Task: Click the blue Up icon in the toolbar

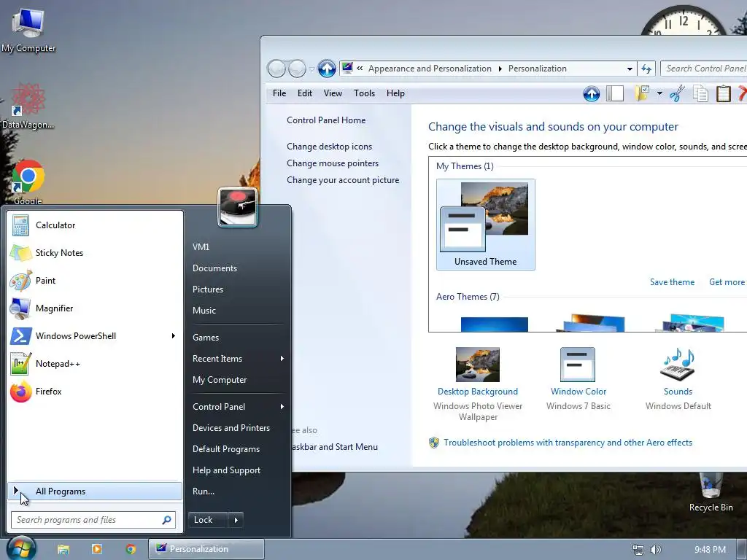Action: [x=591, y=94]
